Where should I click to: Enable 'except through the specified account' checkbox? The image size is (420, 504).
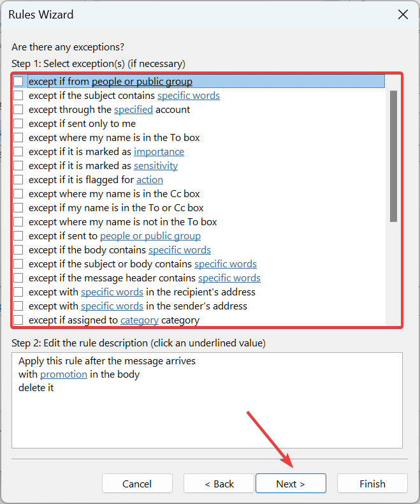pos(18,110)
